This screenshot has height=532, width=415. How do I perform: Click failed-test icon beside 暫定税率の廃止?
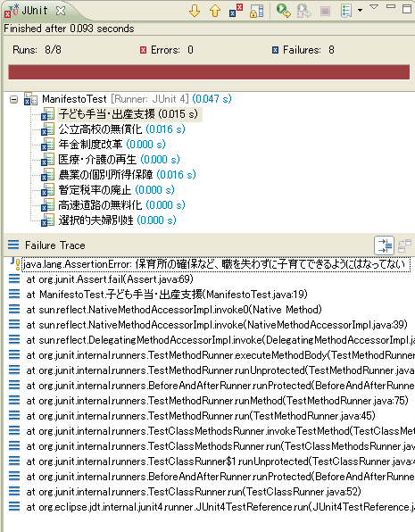click(x=47, y=190)
